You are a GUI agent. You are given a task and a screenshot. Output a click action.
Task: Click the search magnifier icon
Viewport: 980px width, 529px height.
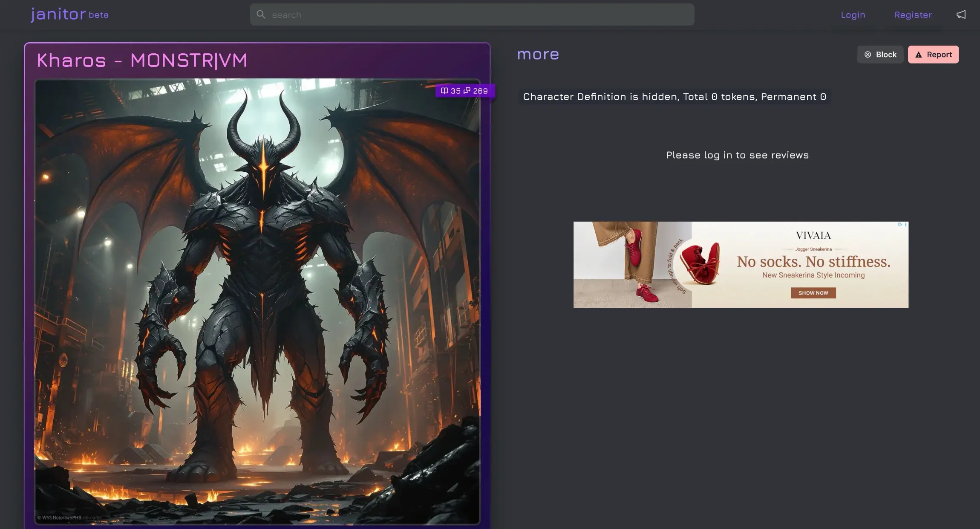click(261, 14)
